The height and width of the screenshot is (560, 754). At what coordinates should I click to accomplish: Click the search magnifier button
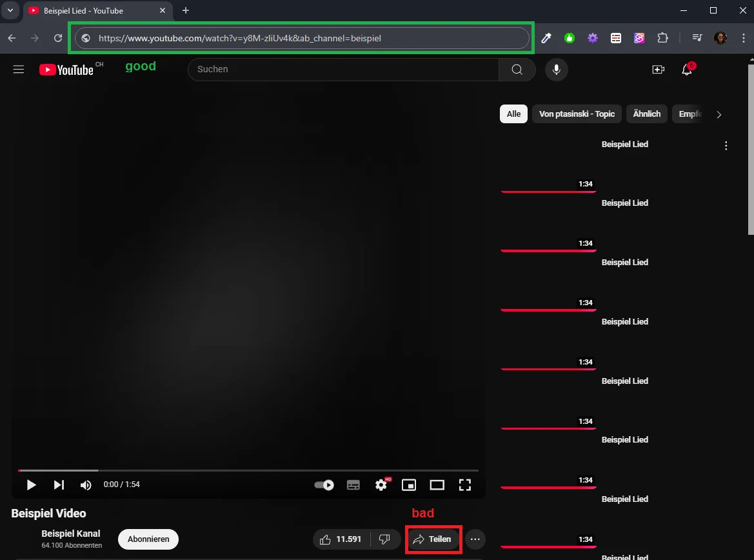pos(517,69)
